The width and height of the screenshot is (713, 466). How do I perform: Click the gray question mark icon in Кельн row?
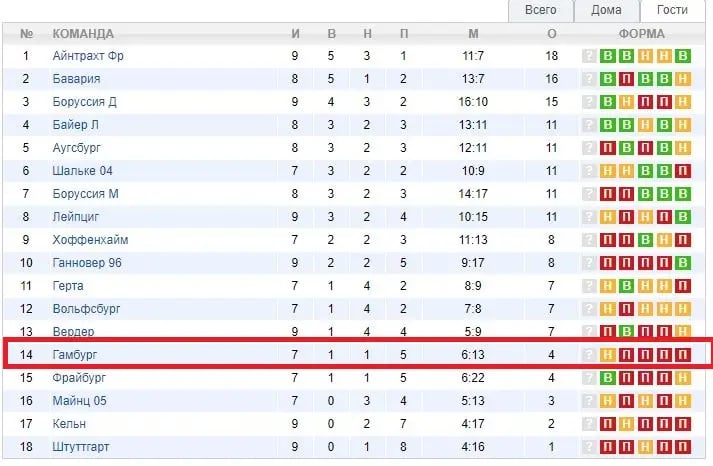(589, 424)
